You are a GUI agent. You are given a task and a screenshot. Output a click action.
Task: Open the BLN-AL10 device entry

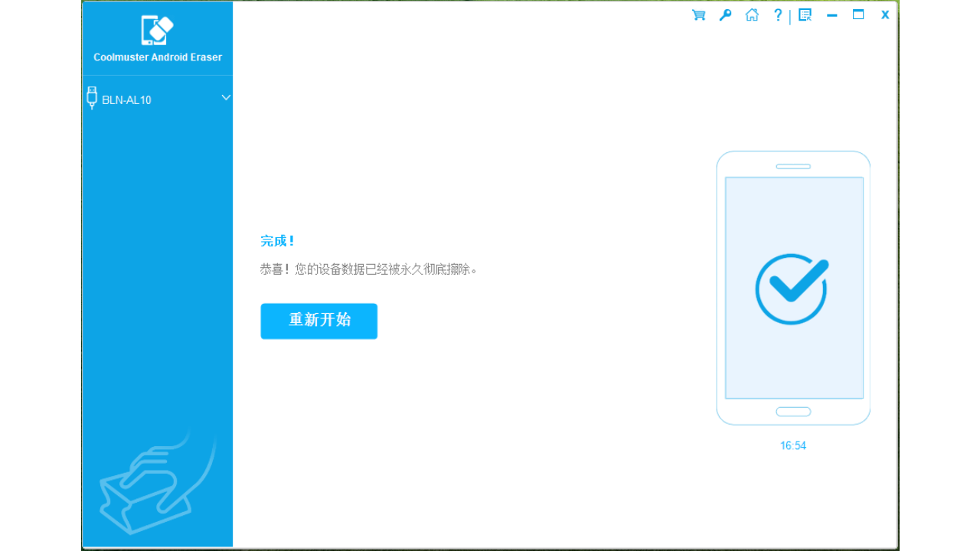tap(127, 99)
